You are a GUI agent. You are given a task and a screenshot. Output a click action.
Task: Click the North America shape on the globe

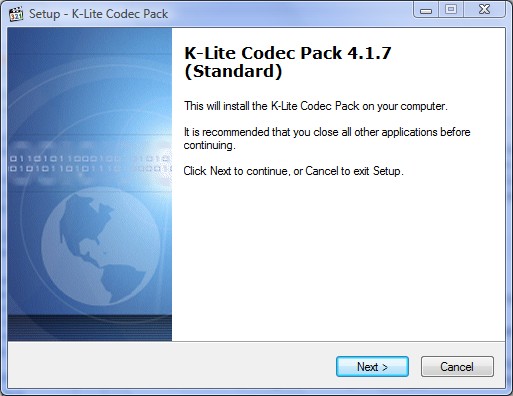pos(83,222)
